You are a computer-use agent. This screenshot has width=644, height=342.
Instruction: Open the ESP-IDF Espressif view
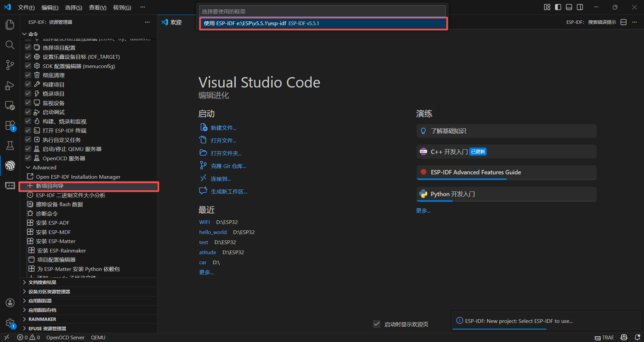pos(10,166)
